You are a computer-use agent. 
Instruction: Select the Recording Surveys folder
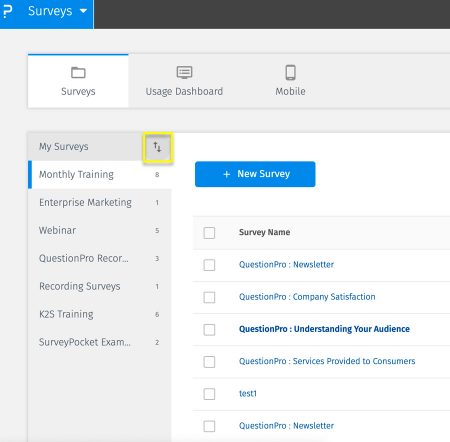(100, 286)
